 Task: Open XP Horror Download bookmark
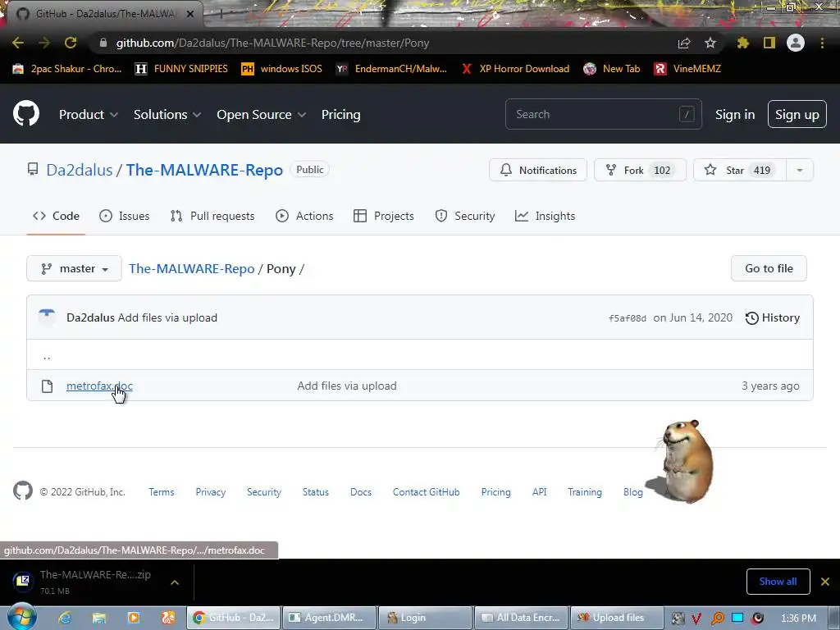point(515,69)
